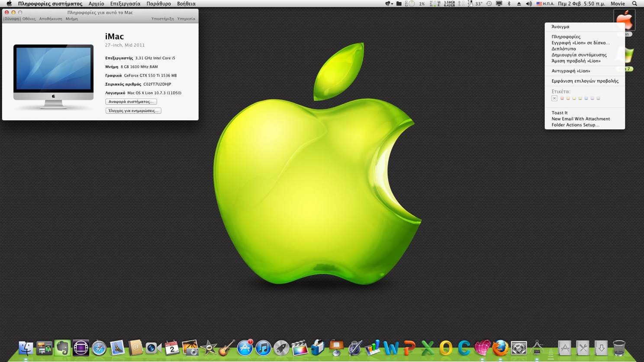Viewport: 644px width, 362px height.
Task: Apply the gray label color
Action: [599, 98]
